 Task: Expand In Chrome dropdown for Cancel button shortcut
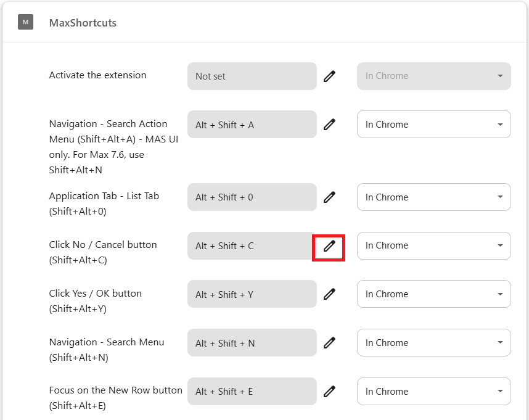pyautogui.click(x=434, y=245)
